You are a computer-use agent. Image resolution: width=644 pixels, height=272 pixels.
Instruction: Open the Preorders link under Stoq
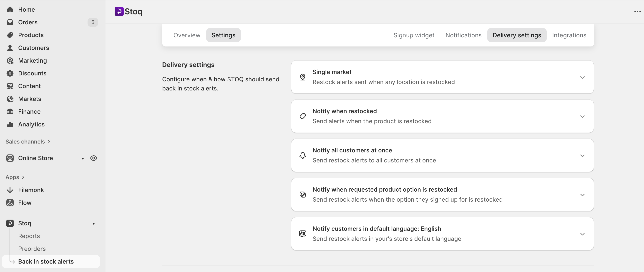(x=32, y=249)
